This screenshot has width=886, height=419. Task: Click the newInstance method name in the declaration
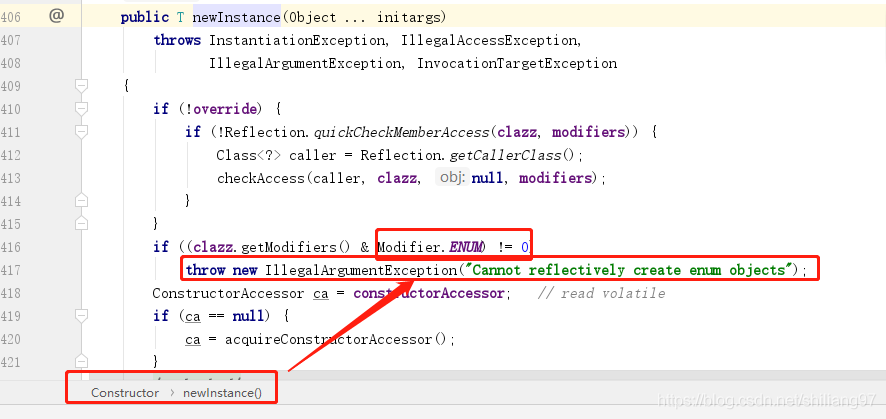237,18
